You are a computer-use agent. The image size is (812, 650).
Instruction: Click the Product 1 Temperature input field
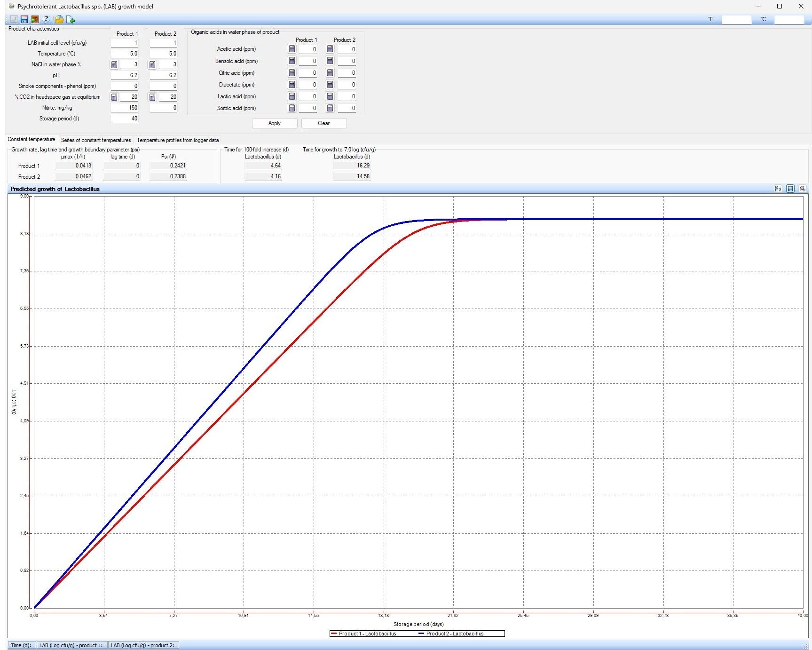125,54
